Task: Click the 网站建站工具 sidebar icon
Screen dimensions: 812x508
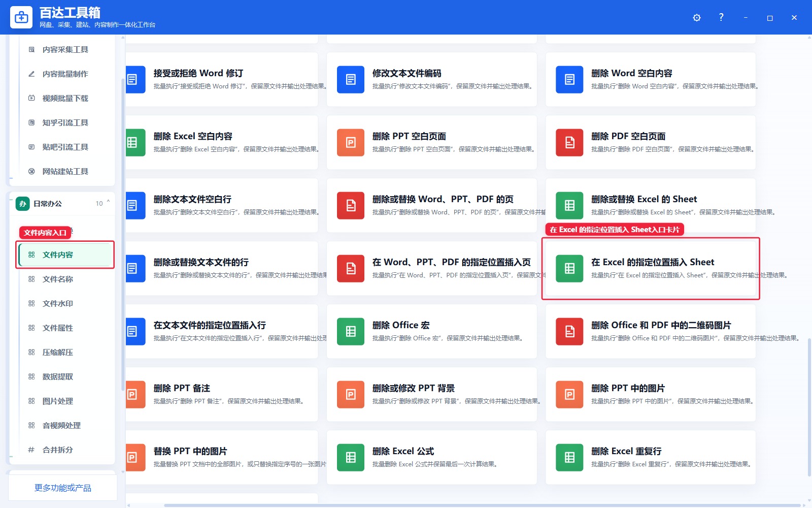Action: pos(31,171)
